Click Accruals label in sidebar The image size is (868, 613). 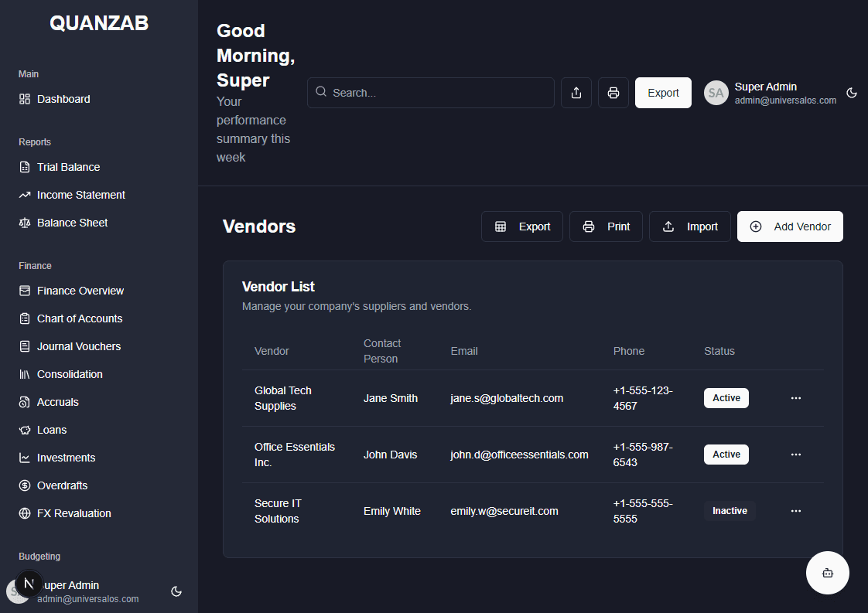point(57,402)
